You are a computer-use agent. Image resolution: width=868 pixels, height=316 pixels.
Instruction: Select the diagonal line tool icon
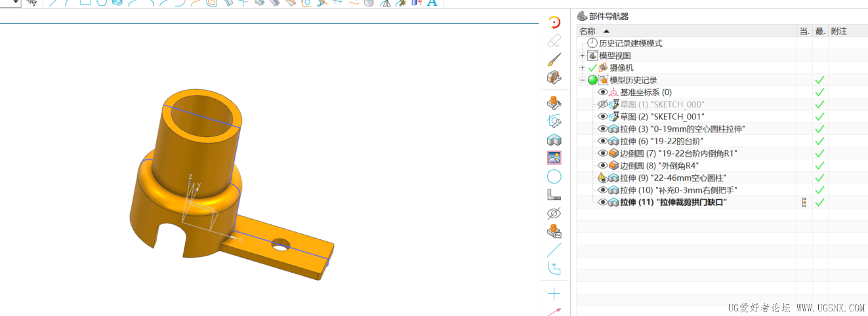pos(554,250)
